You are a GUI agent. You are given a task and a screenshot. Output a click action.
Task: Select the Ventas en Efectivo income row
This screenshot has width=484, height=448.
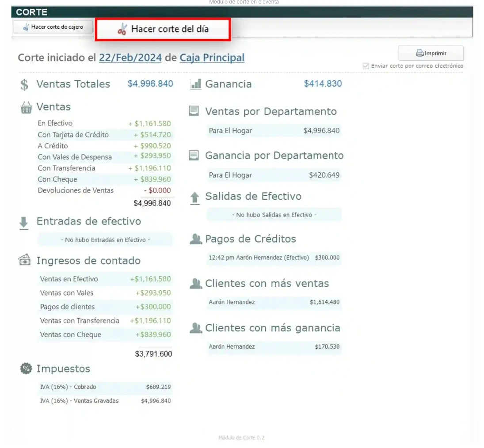click(x=105, y=279)
